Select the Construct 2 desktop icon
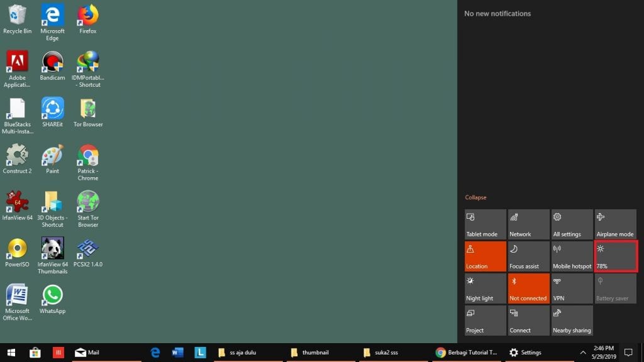The width and height of the screenshot is (644, 362). click(x=17, y=159)
